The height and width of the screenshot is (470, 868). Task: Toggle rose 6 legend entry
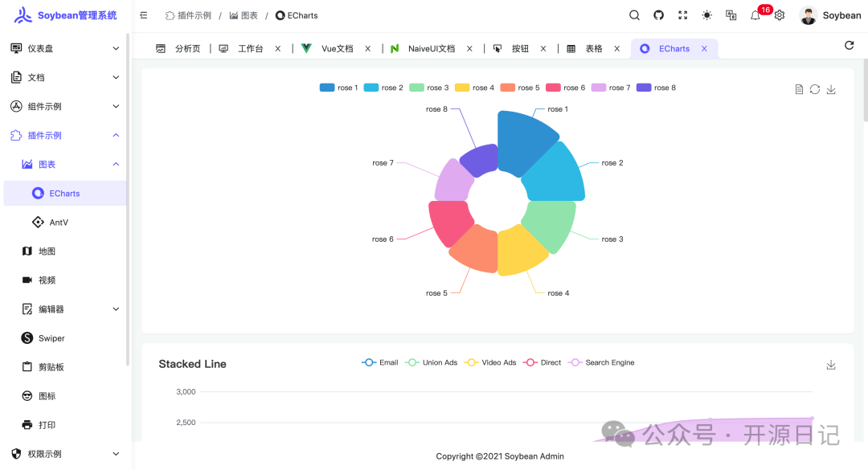click(x=565, y=88)
